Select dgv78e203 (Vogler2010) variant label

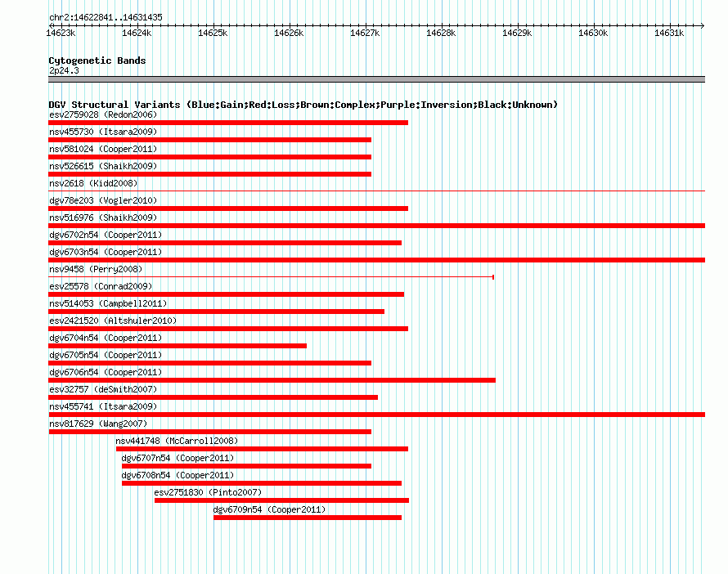pos(103,200)
